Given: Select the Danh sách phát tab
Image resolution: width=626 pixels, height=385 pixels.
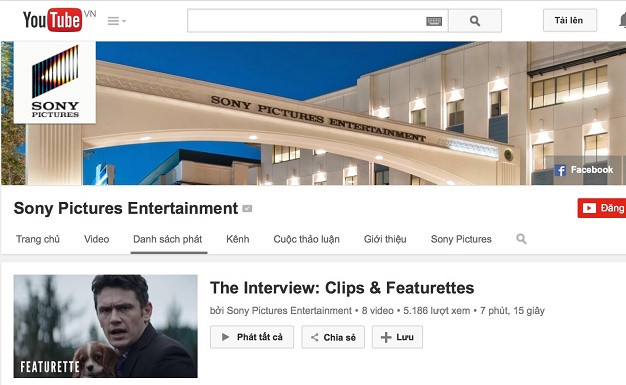Looking at the screenshot, I should click(x=168, y=239).
